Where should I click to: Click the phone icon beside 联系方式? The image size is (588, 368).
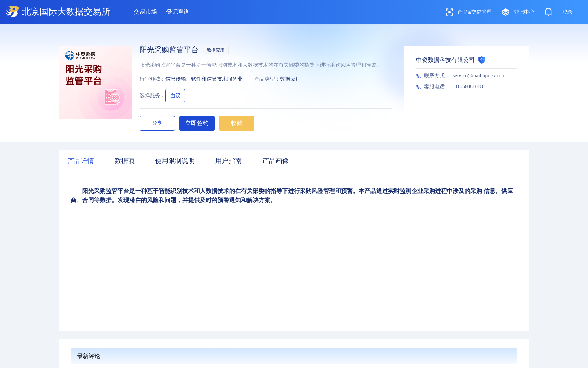pyautogui.click(x=419, y=76)
